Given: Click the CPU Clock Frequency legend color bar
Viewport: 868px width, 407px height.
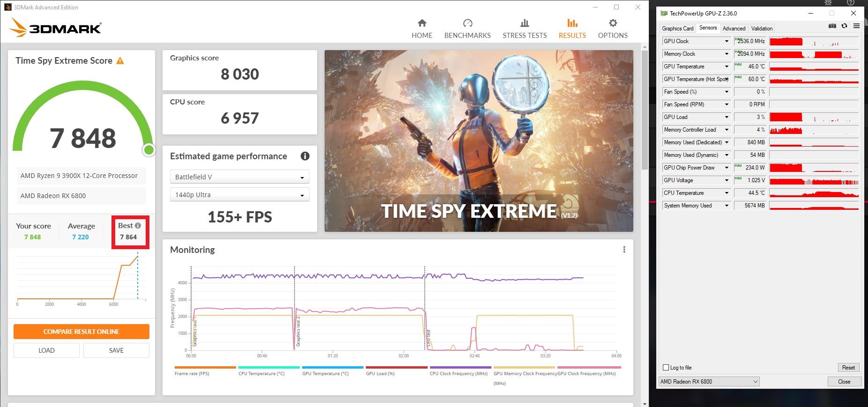Looking at the screenshot, I should coord(460,367).
